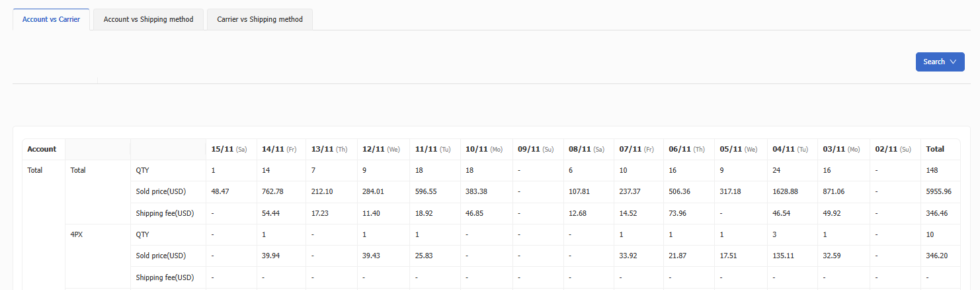
Task: Switch to Account vs Shipping method tab
Action: pos(148,19)
